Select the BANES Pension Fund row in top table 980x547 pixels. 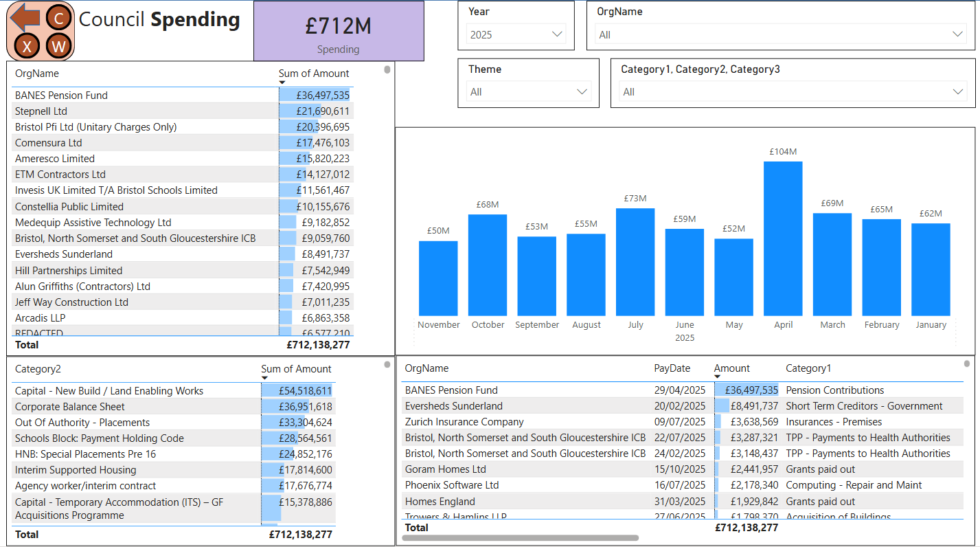[62, 96]
